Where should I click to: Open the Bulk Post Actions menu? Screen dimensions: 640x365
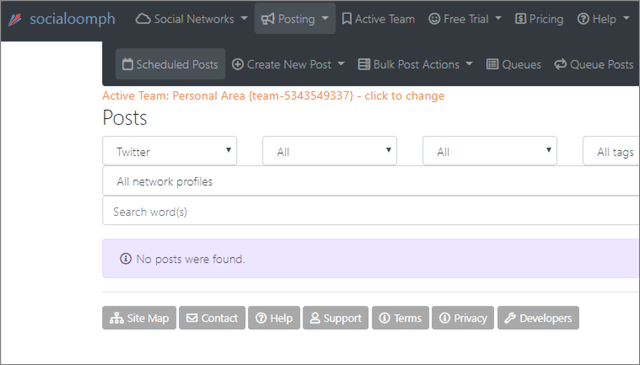(x=415, y=64)
